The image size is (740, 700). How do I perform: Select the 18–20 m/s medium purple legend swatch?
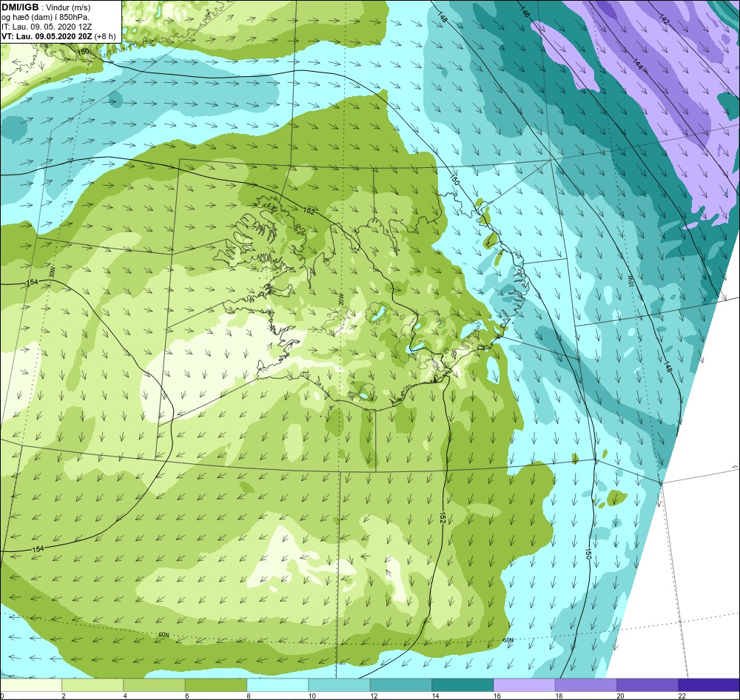[x=585, y=685]
